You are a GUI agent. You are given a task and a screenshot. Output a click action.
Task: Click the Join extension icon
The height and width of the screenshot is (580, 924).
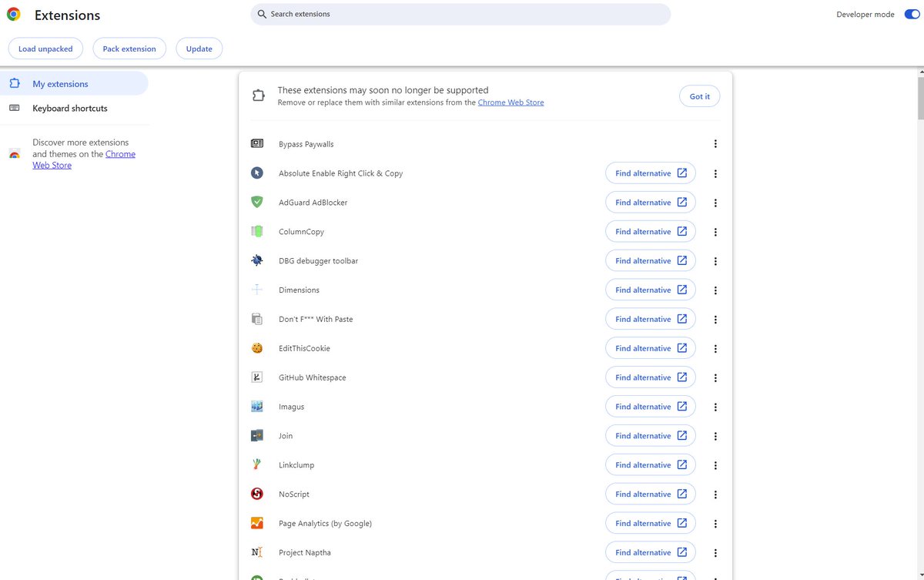click(257, 436)
